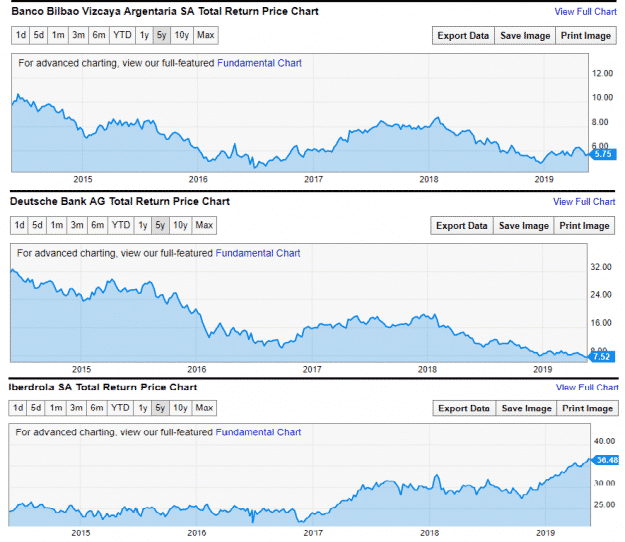Viewport: 625px width, 542px height.
Task: Select 1y range on Iberdrola chart
Action: [x=143, y=408]
